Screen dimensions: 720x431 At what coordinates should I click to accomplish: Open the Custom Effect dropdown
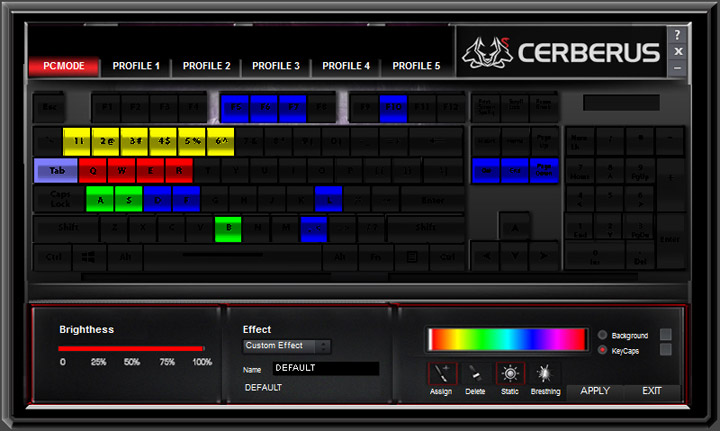click(287, 346)
